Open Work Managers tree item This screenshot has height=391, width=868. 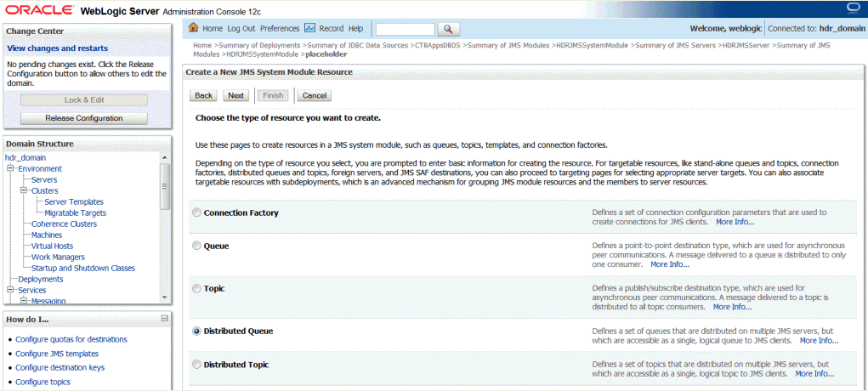[x=58, y=258]
